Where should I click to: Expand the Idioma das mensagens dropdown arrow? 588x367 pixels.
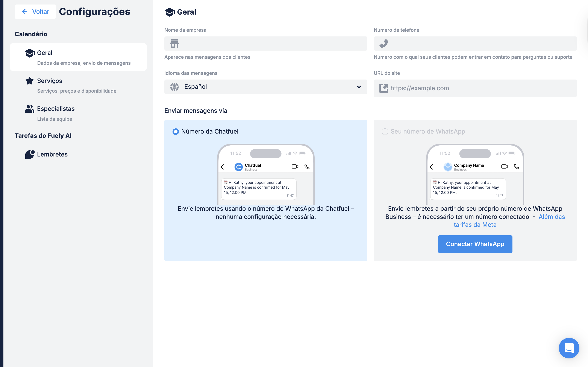359,87
